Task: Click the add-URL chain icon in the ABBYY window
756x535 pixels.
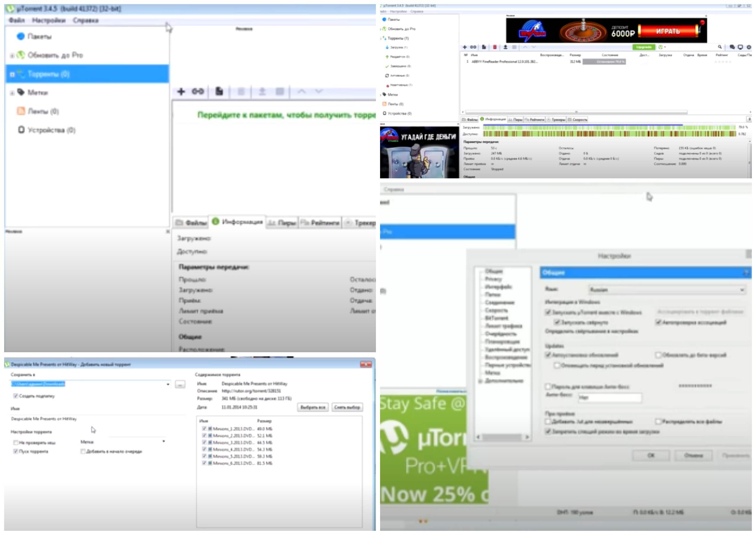Action: click(x=473, y=47)
